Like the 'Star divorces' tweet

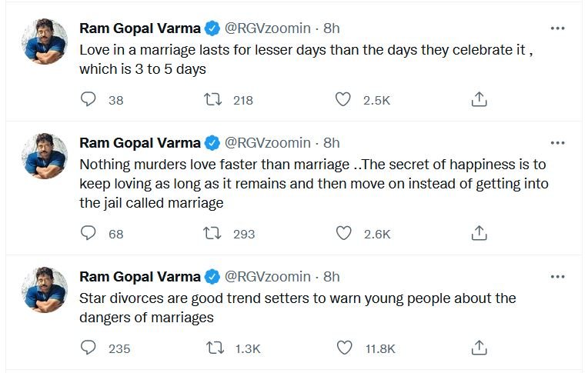click(343, 348)
